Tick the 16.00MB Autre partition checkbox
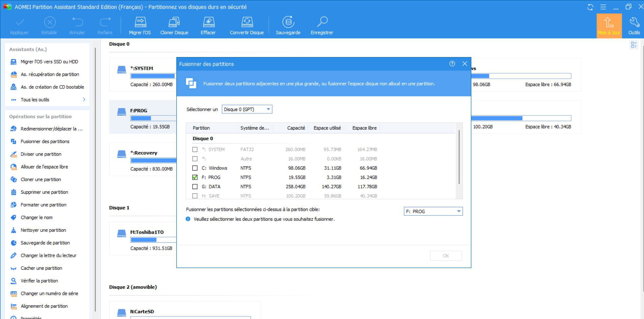644x319 pixels. coord(195,159)
